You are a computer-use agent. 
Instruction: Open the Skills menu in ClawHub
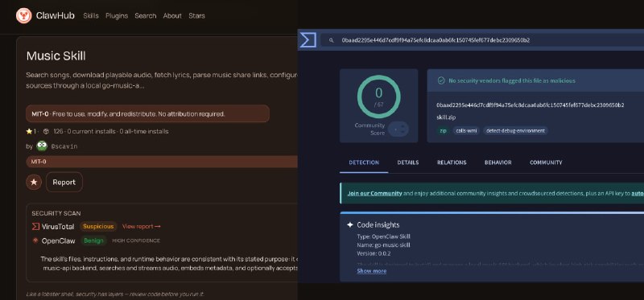[91, 15]
